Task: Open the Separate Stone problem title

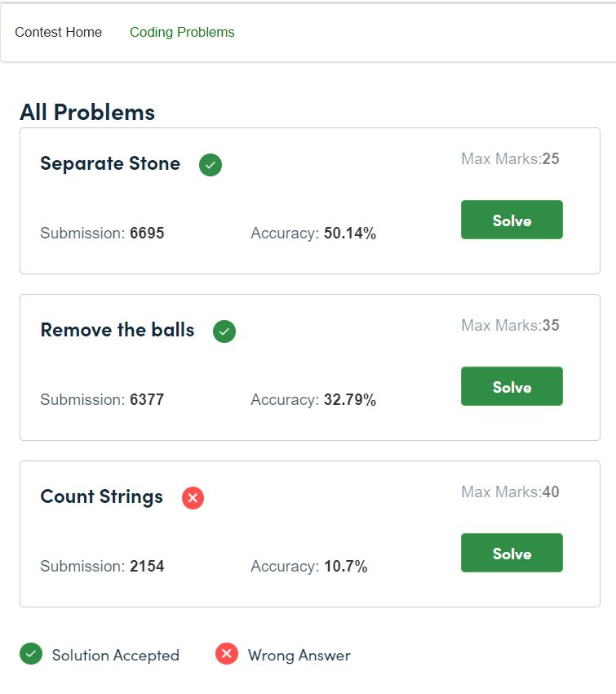Action: coord(110,163)
